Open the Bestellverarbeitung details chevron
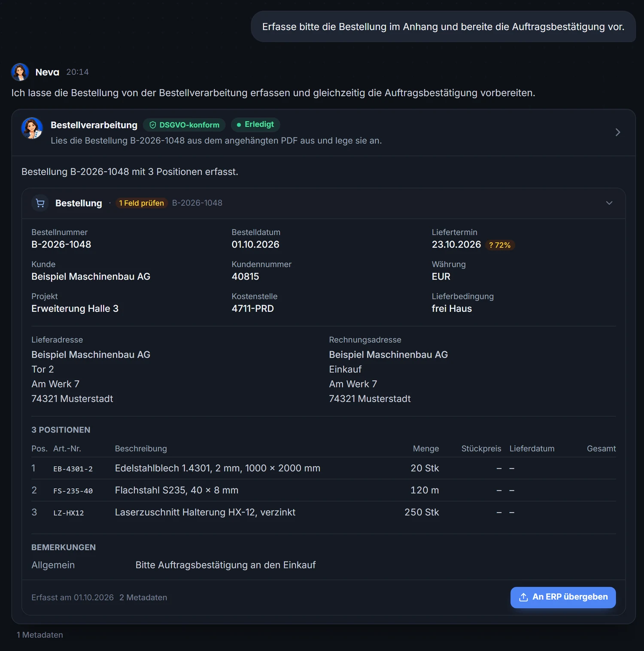 [x=618, y=132]
